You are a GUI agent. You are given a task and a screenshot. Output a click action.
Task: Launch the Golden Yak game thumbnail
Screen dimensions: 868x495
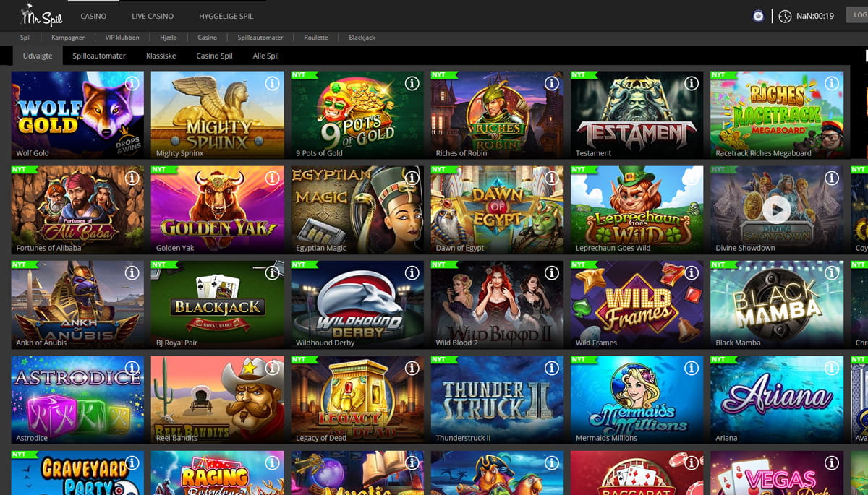tap(217, 210)
